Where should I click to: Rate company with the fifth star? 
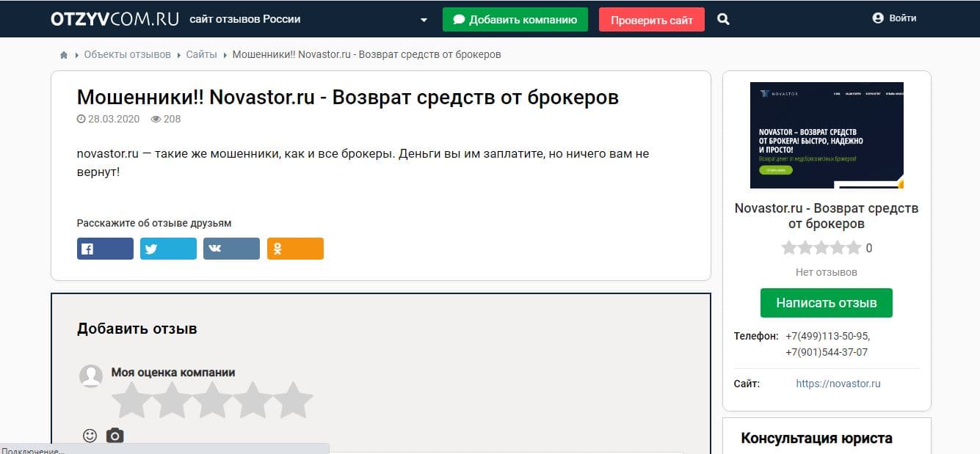click(x=294, y=400)
